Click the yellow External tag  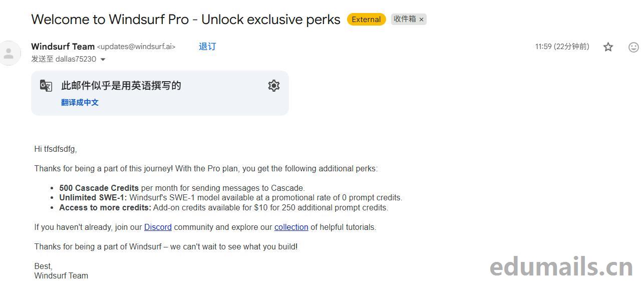[x=366, y=20]
